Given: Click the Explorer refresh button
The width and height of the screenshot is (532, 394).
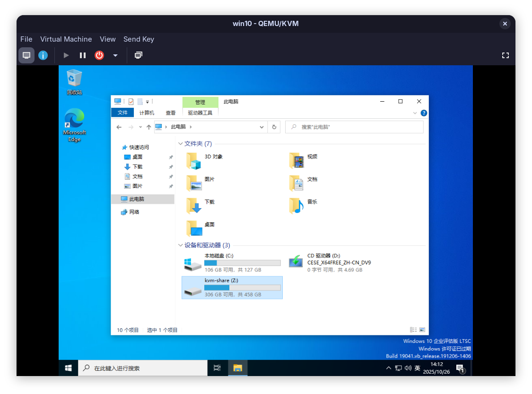Looking at the screenshot, I should click(x=274, y=127).
